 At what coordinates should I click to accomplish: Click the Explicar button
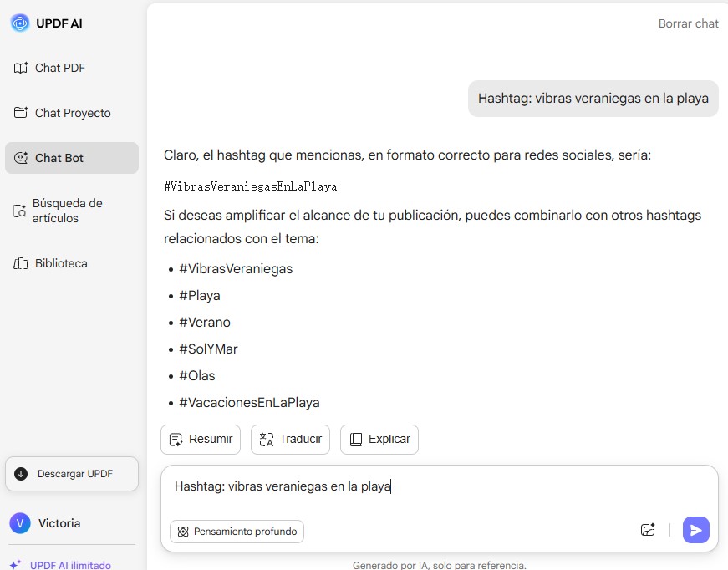point(379,439)
